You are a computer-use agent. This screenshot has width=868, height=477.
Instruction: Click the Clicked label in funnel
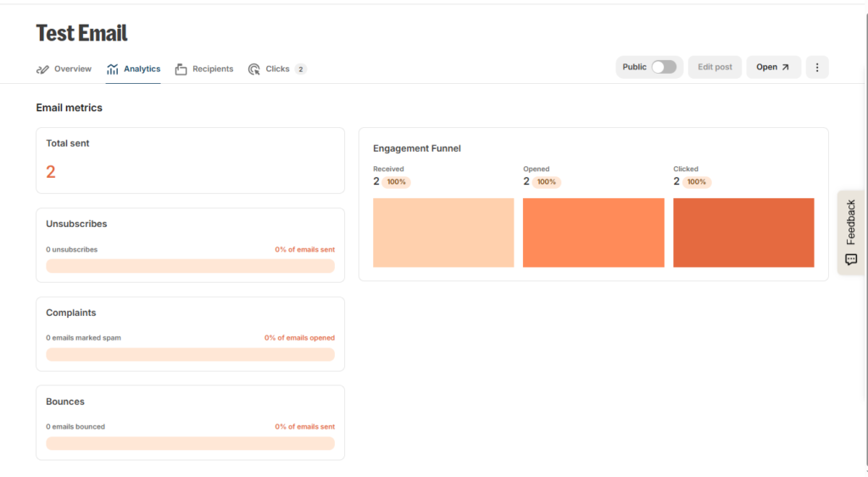(686, 169)
